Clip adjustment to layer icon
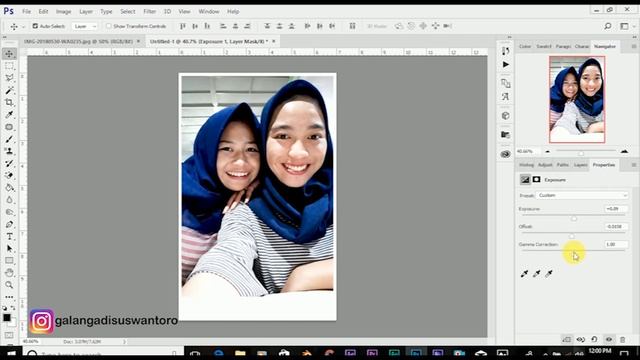The height and width of the screenshot is (360, 640). pos(567,339)
